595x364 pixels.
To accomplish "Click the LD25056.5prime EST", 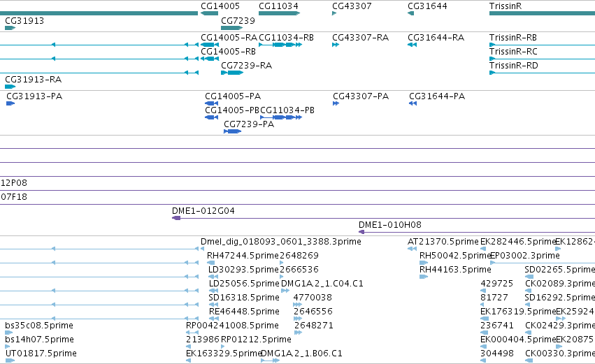I will click(213, 291).
